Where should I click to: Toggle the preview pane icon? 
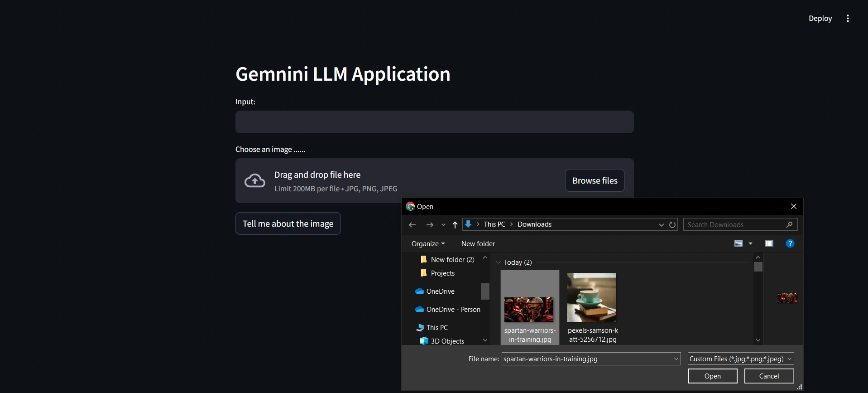(769, 244)
